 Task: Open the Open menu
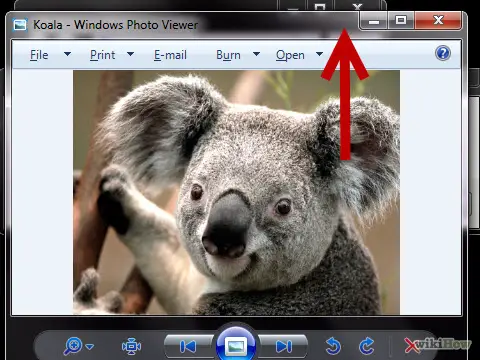click(290, 55)
